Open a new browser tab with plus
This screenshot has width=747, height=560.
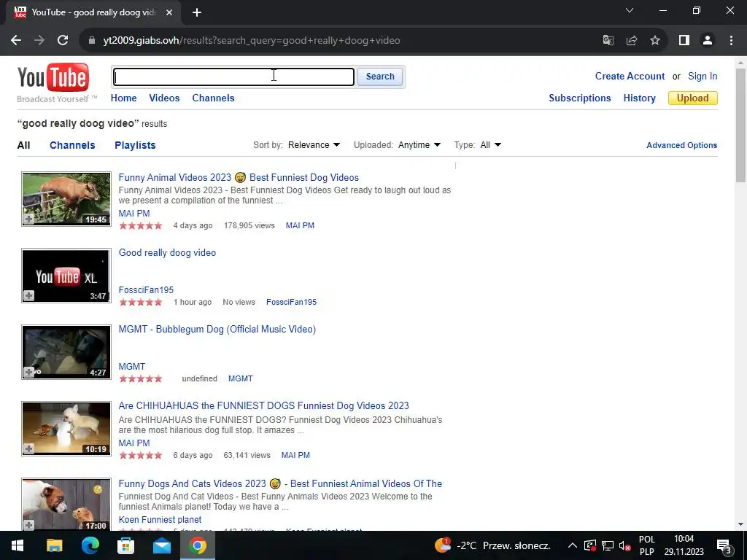pos(197,12)
